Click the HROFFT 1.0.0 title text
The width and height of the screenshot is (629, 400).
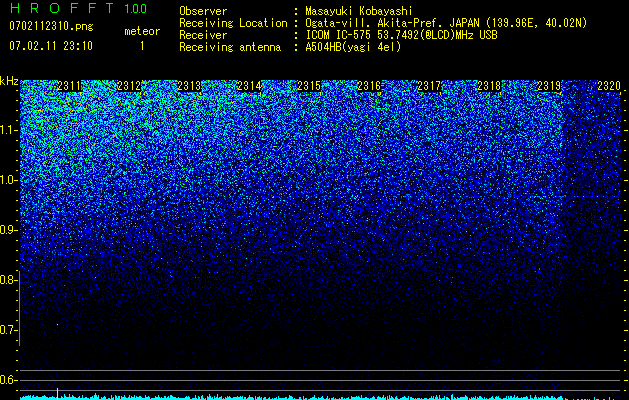pos(78,8)
